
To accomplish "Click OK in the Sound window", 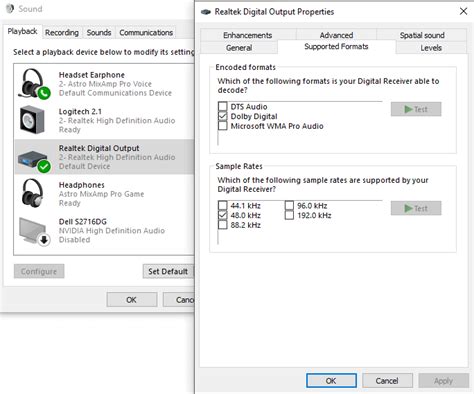I will pos(132,300).
